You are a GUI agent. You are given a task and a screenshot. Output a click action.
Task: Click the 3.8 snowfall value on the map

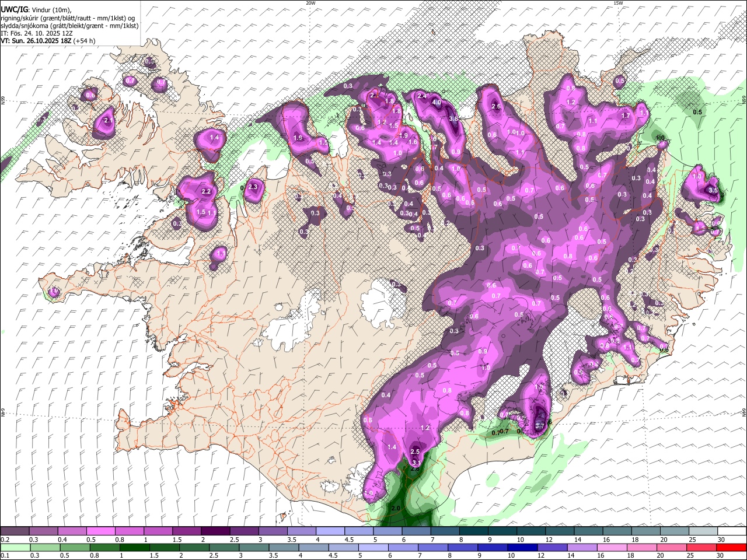[454, 118]
